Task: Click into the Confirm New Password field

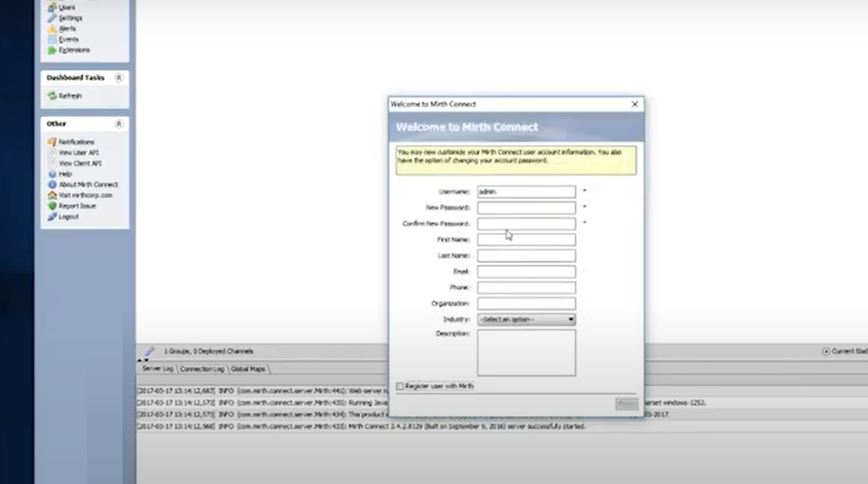Action: pyautogui.click(x=526, y=224)
